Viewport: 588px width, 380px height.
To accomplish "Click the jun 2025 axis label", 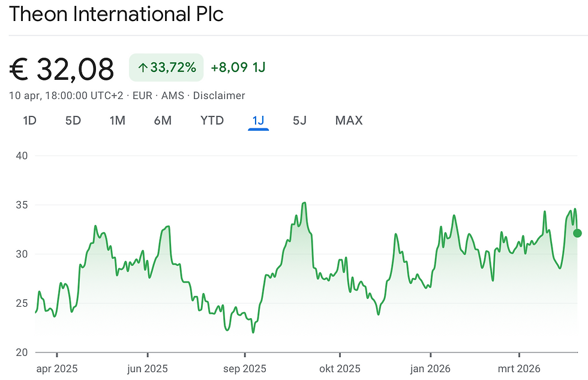I will pos(148,369).
